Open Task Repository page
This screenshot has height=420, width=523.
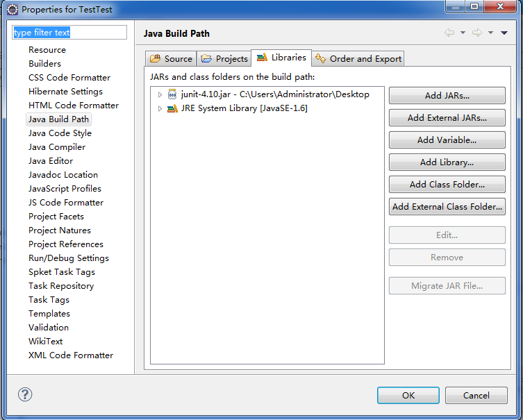coord(61,286)
